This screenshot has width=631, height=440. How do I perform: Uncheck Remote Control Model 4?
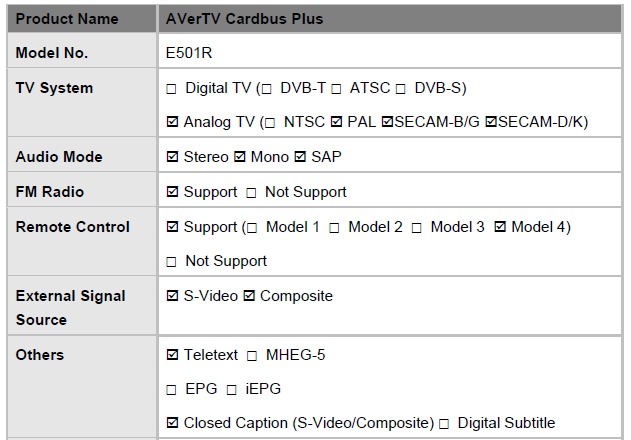tap(501, 227)
